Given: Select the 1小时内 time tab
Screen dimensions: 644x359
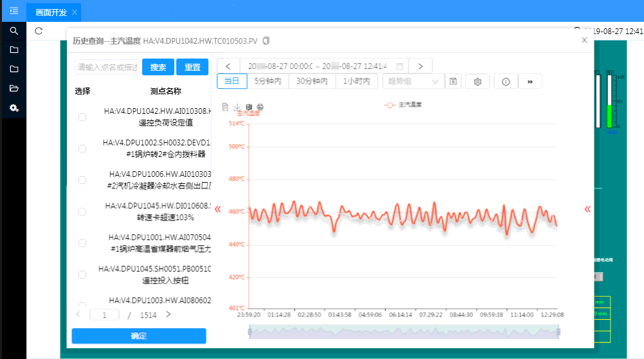Looking at the screenshot, I should coord(356,81).
